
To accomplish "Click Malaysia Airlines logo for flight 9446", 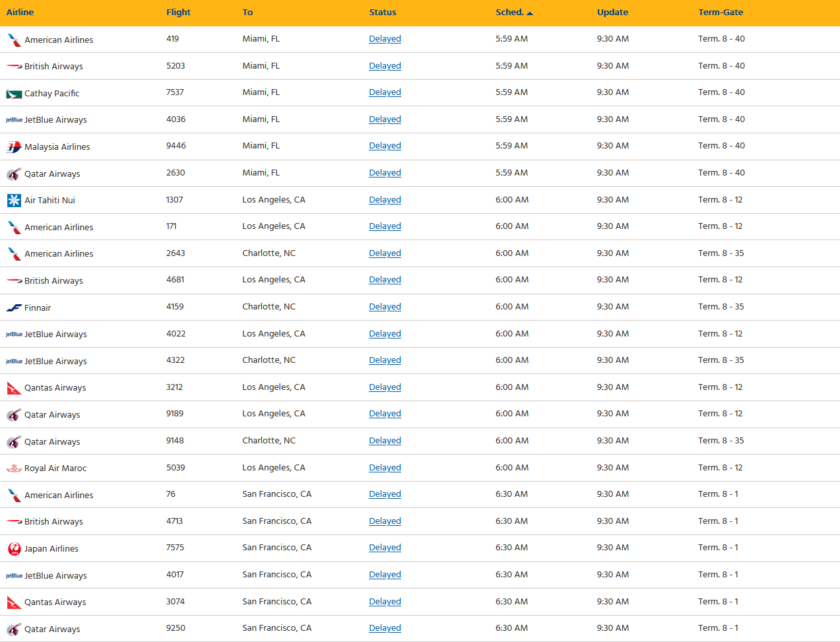I will [x=14, y=147].
